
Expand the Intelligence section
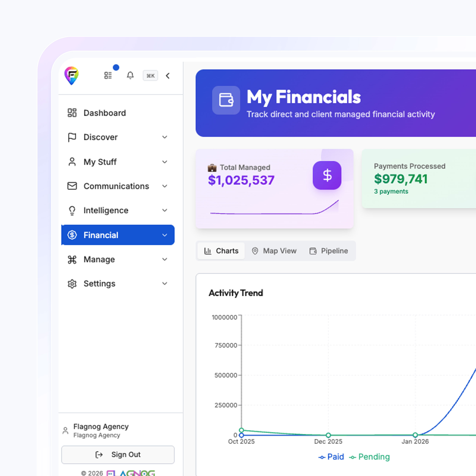click(106, 210)
